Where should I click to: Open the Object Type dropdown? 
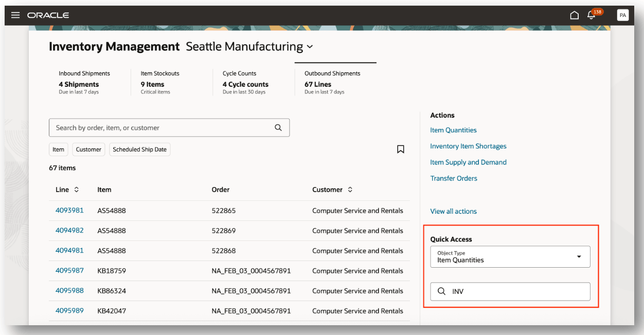tap(510, 256)
